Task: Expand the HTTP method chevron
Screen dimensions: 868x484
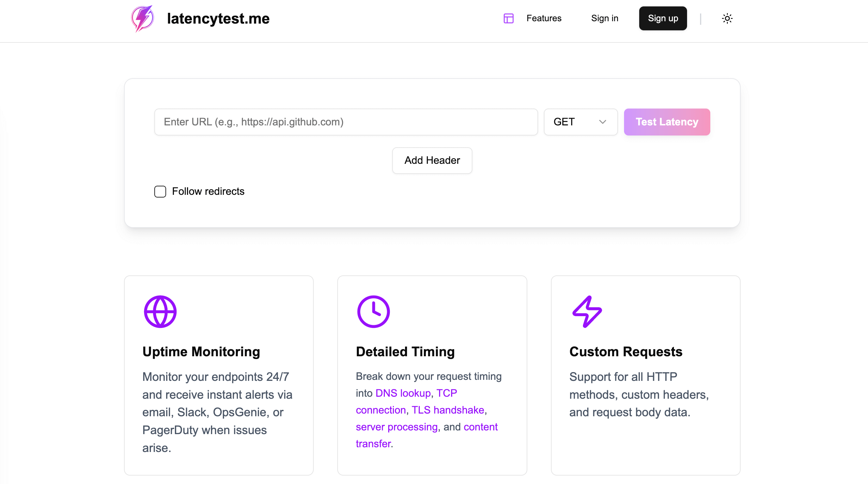Action: 603,122
